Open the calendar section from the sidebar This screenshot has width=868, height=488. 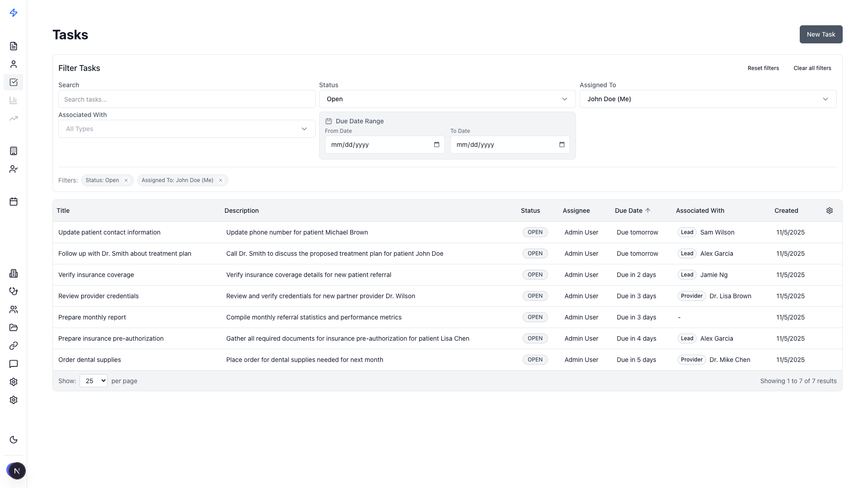tap(13, 202)
